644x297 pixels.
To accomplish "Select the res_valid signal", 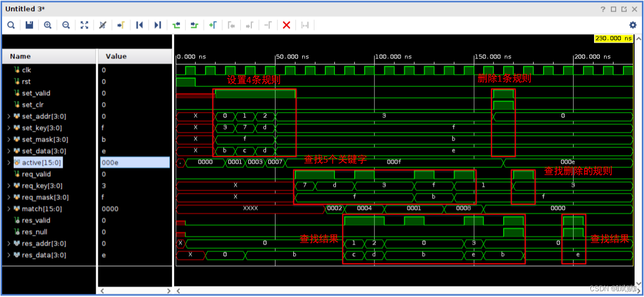I will pos(36,221).
